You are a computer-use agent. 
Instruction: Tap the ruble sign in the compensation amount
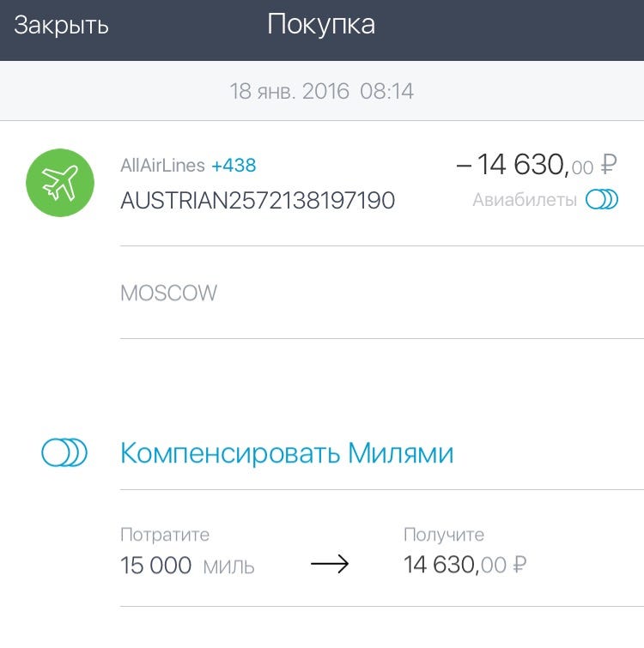coord(519,565)
